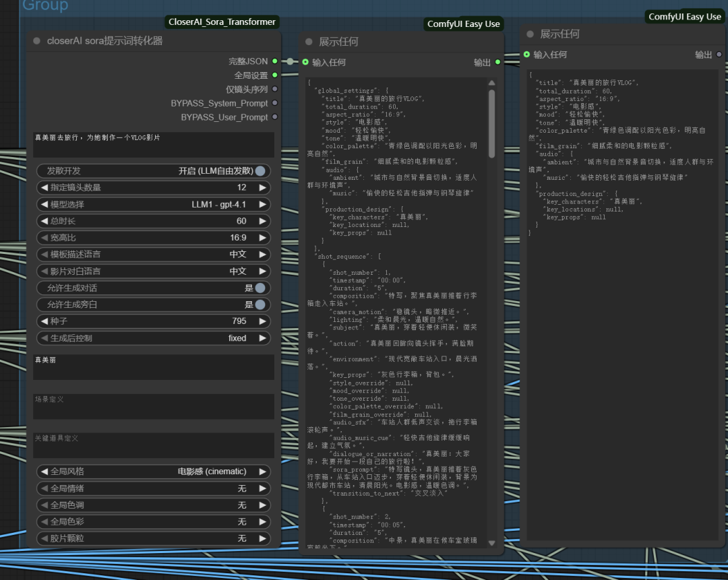
Task: Click the BYPASS_User_Prompt output port
Action: coord(274,117)
